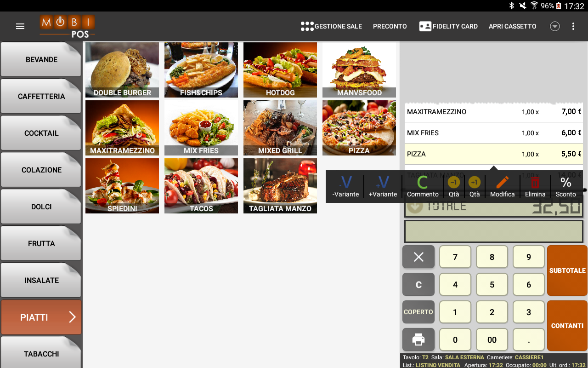Open the Fidelity Card function
This screenshot has width=588, height=368.
pos(448,26)
